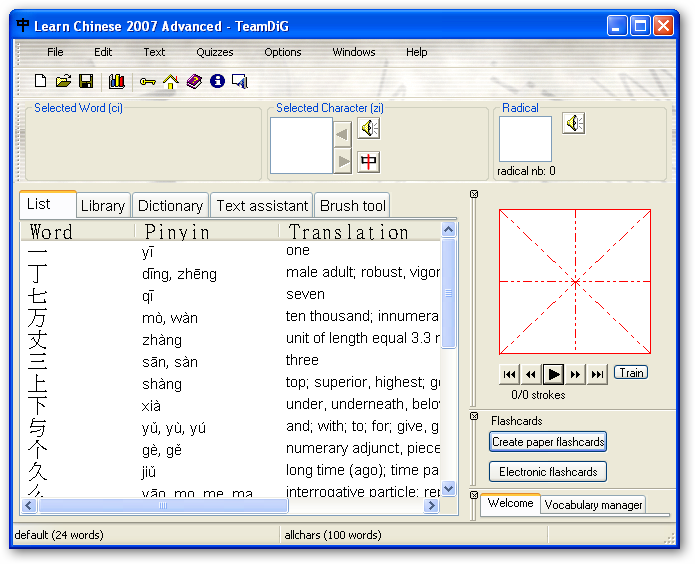Click the home house toolbar icon
Image resolution: width=695 pixels, height=564 pixels.
[171, 81]
